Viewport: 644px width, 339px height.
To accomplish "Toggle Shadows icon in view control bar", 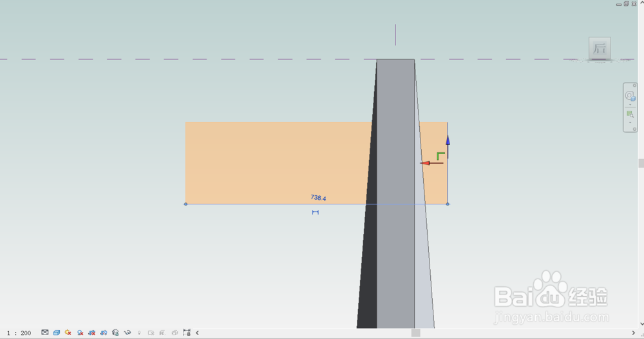I will [x=80, y=333].
